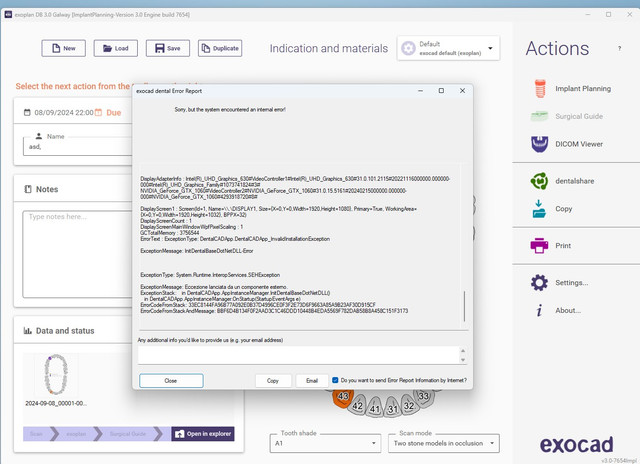Launch the Implant Planning action icon
Image resolution: width=640 pixels, height=464 pixels.
[540, 89]
